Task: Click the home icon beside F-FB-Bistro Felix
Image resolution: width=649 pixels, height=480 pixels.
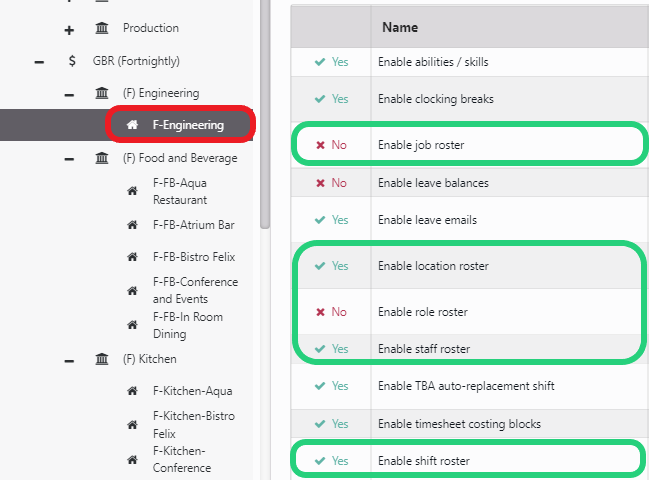Action: click(x=132, y=257)
